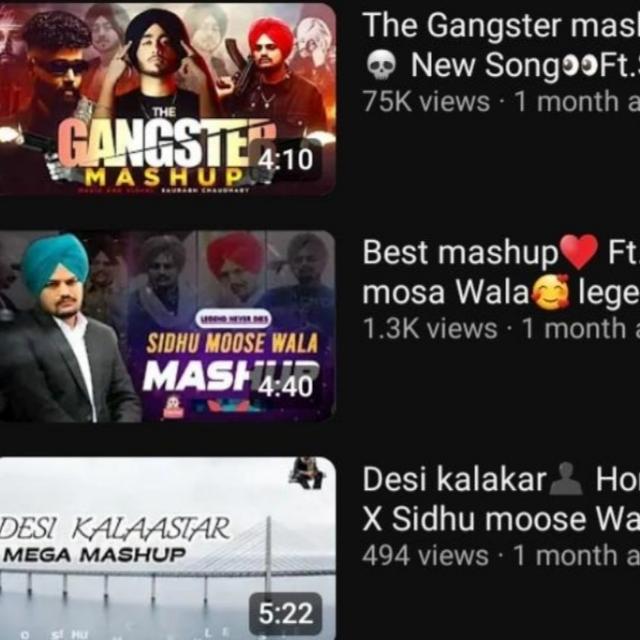
Task: Click the Legend Never Dies badge
Action: pyautogui.click(x=233, y=319)
